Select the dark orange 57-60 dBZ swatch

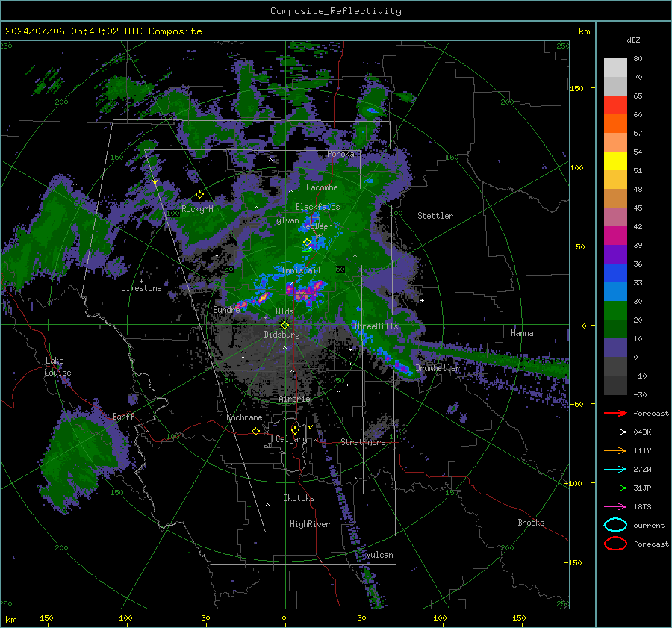(615, 123)
